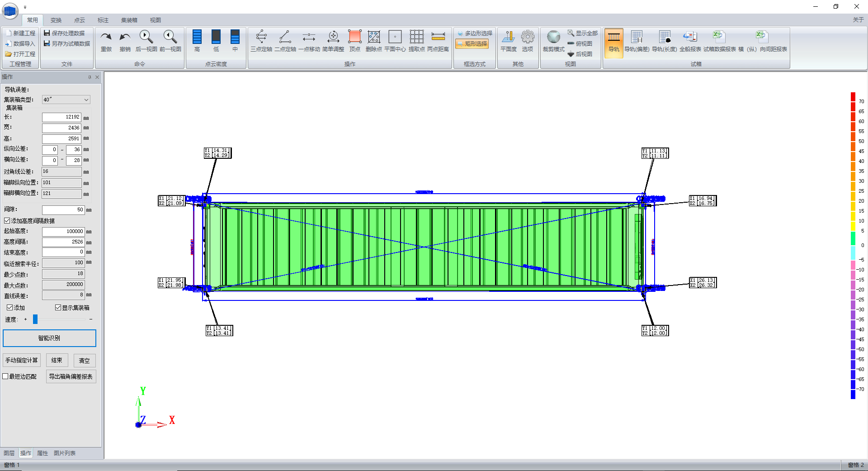Screen dimensions: 868x471
Task: Choose 多边形选择 selection mode
Action: [x=475, y=33]
